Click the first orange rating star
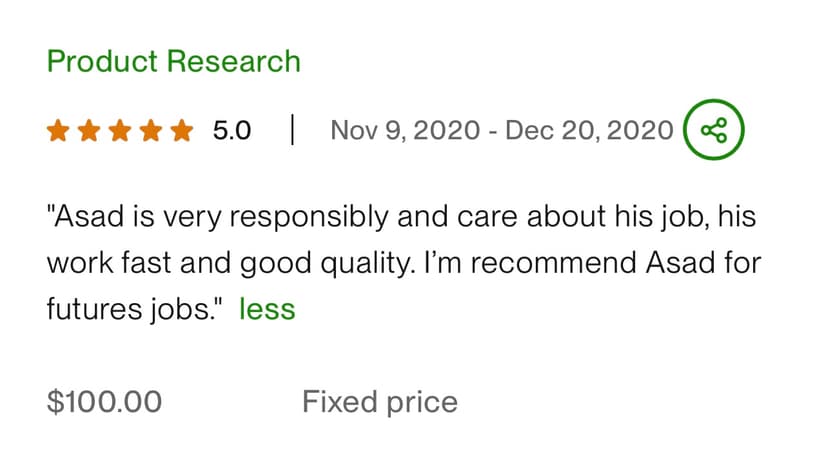This screenshot has width=828, height=454. pyautogui.click(x=59, y=131)
